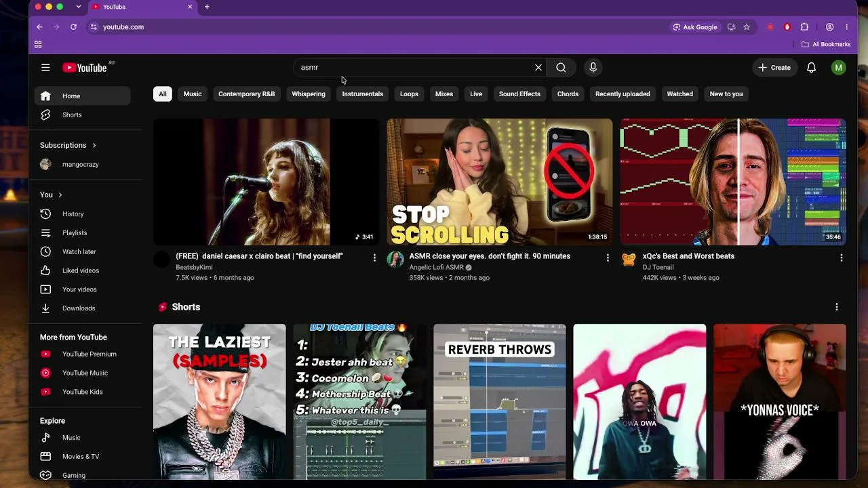This screenshot has height=488, width=868.
Task: Expand the Subscriptions section chevron
Action: 94,146
